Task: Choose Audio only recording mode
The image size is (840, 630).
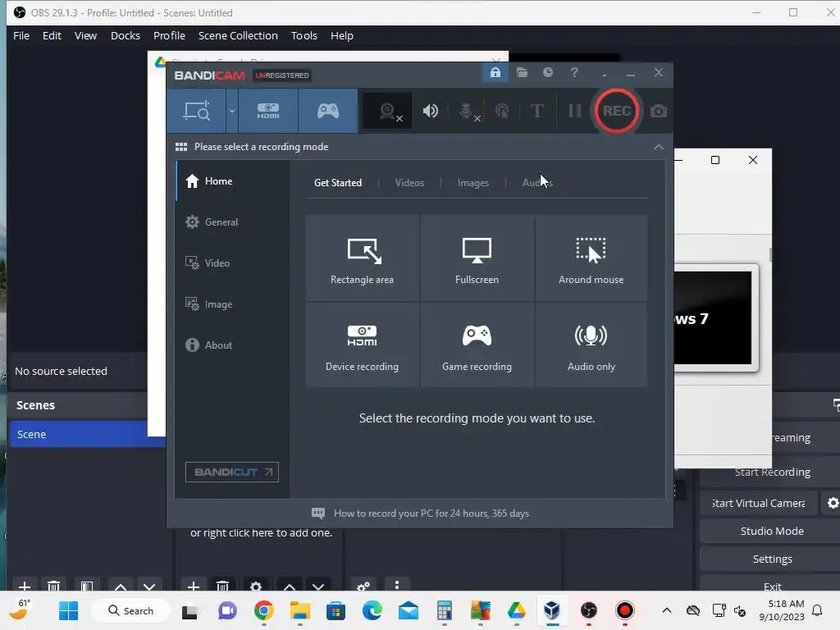Action: point(591,345)
